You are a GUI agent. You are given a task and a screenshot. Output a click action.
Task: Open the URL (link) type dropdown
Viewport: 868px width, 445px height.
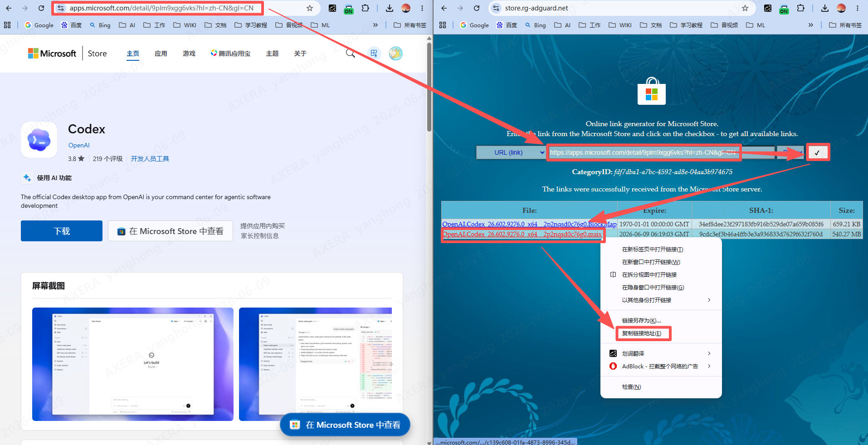click(x=511, y=152)
